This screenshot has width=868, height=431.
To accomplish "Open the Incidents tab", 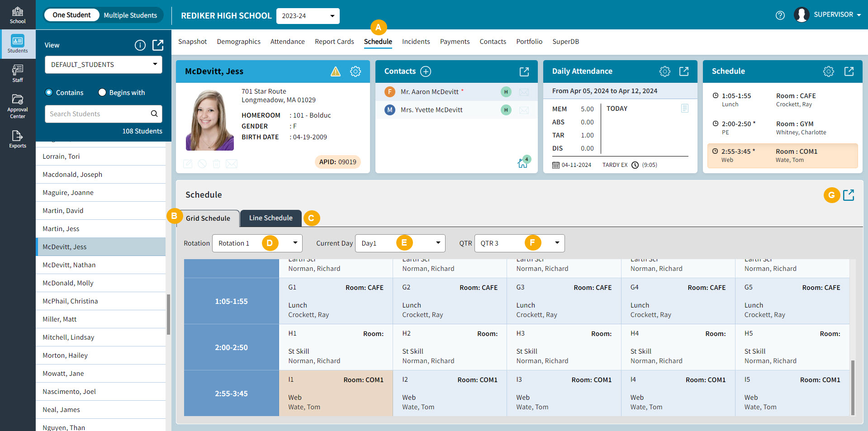I will coord(416,41).
